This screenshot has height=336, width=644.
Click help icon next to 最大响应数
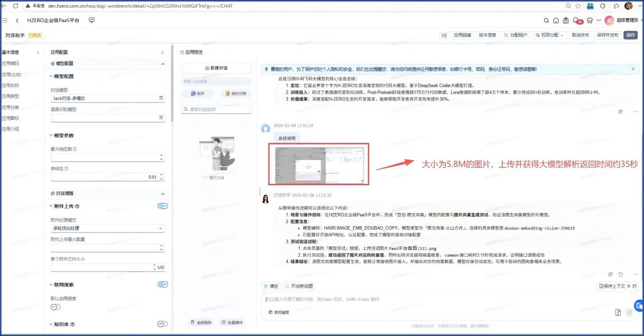(75, 149)
